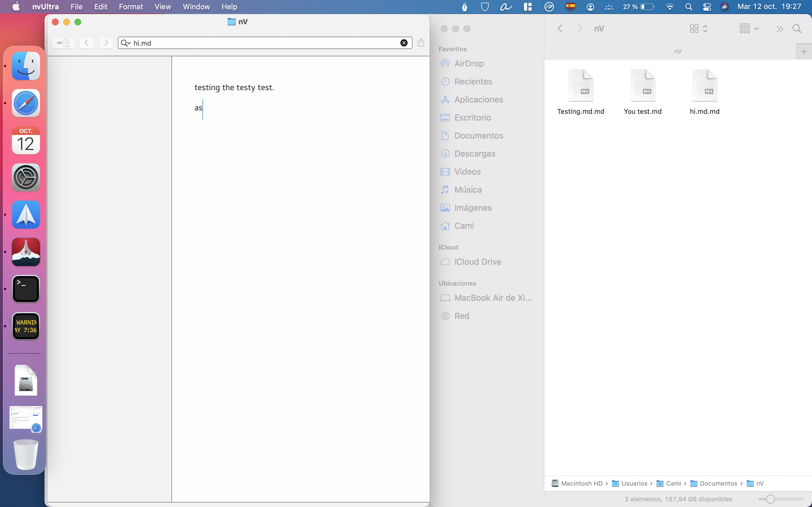Open the View menu
This screenshot has height=507, width=812.
point(163,7)
